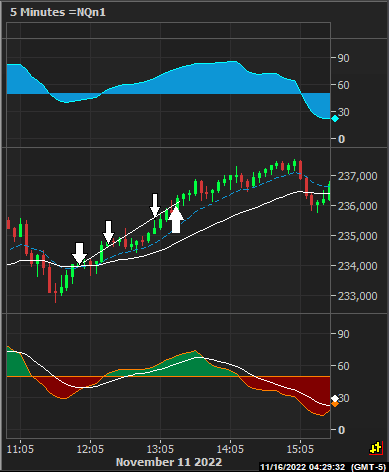This screenshot has height=472, width=389.
Task: Click the 90 label on top indicator axis
Action: coord(343,58)
